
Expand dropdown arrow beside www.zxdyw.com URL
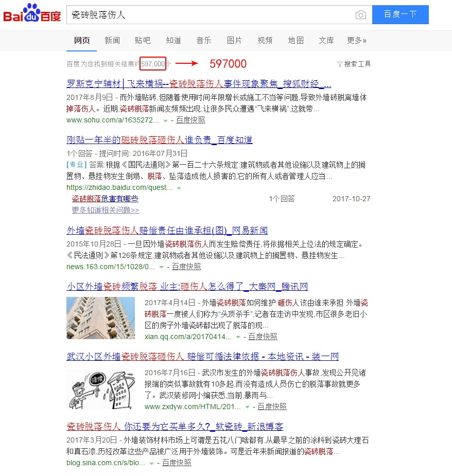247,407
